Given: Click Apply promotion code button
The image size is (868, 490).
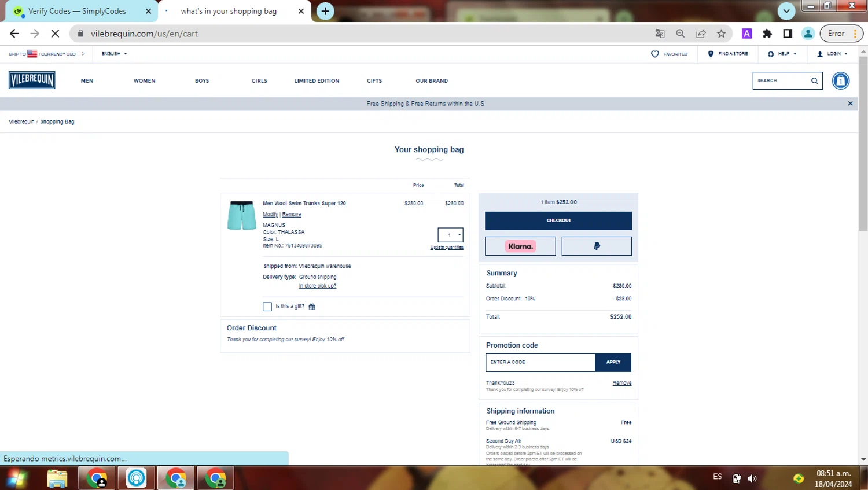Looking at the screenshot, I should pyautogui.click(x=613, y=362).
